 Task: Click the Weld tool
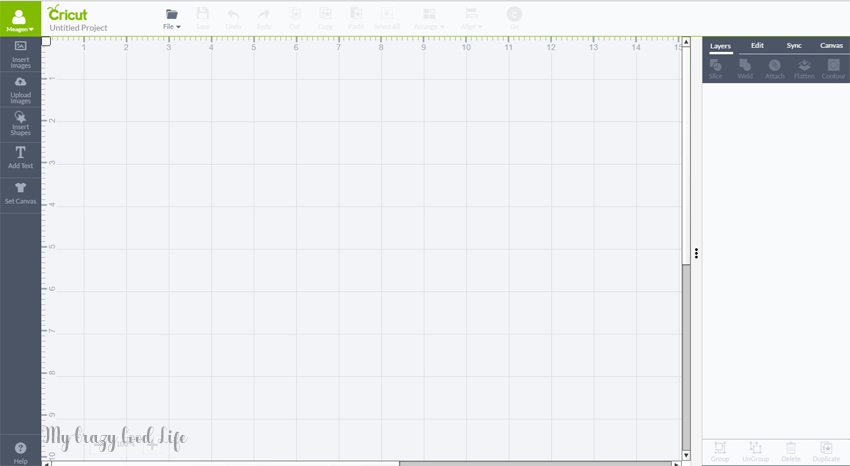(745, 69)
